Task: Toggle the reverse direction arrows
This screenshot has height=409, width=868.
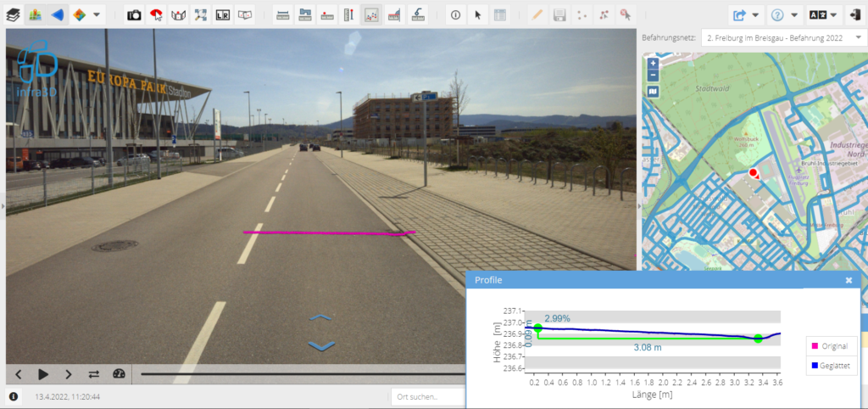Action: point(93,374)
